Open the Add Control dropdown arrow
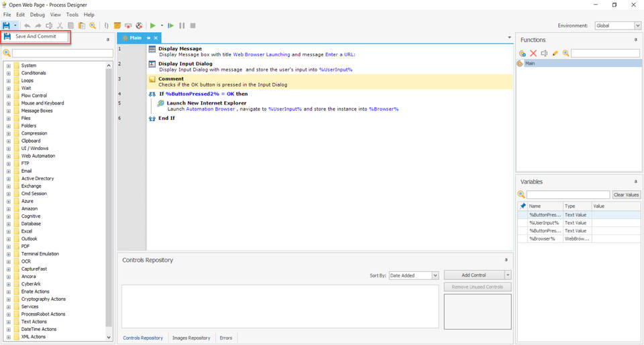The height and width of the screenshot is (345, 644). click(x=508, y=275)
